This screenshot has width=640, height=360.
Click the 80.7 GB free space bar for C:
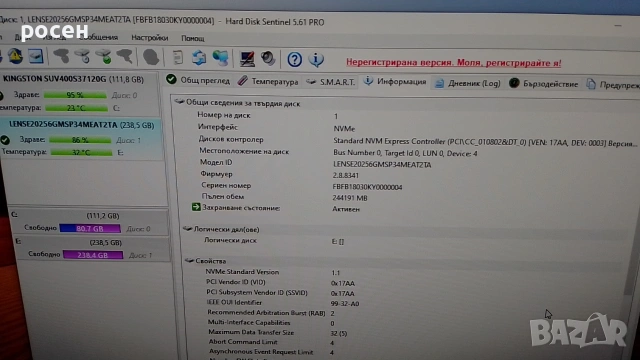(x=90, y=228)
